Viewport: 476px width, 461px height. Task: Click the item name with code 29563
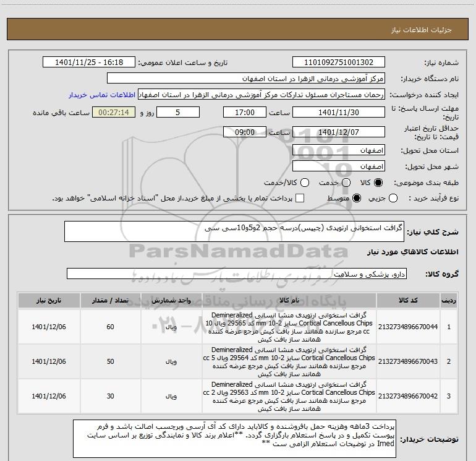(x=289, y=396)
